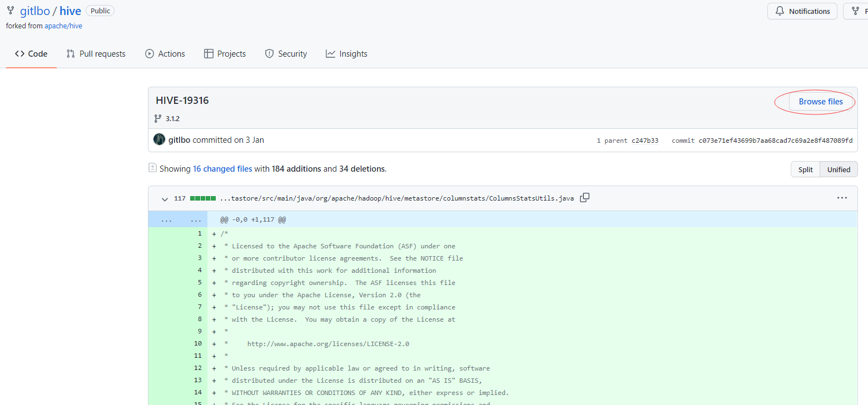The image size is (868, 405).
Task: Click line number 10 in the diff
Action: point(198,343)
